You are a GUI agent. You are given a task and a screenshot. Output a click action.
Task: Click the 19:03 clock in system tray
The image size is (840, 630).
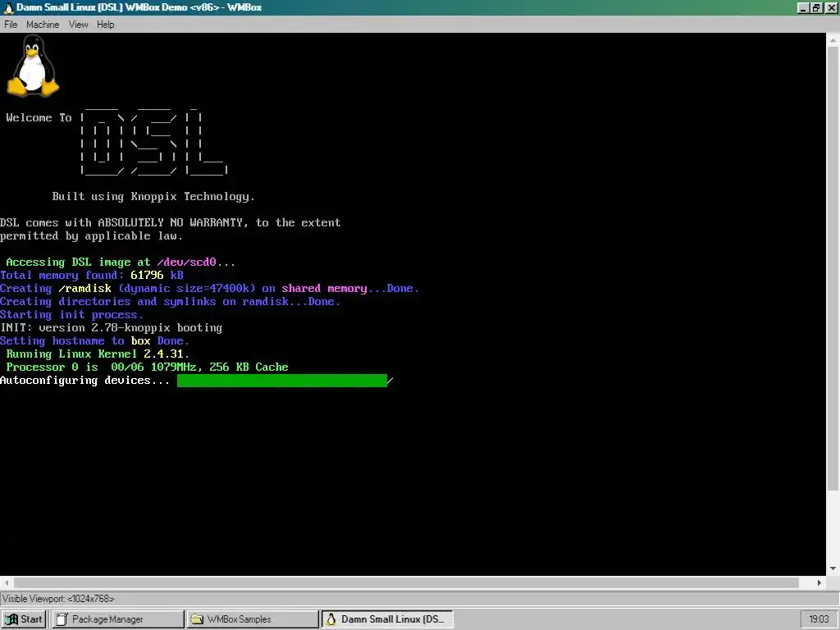(819, 619)
